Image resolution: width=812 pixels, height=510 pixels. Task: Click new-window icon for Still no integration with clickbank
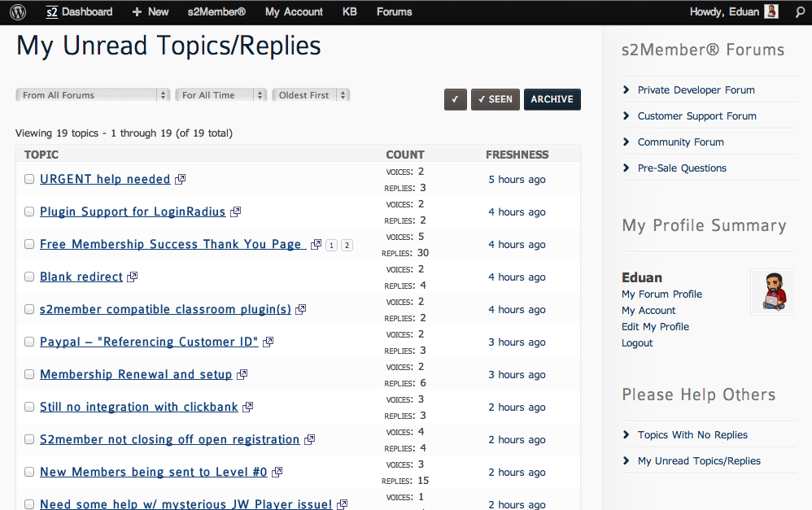pos(247,407)
